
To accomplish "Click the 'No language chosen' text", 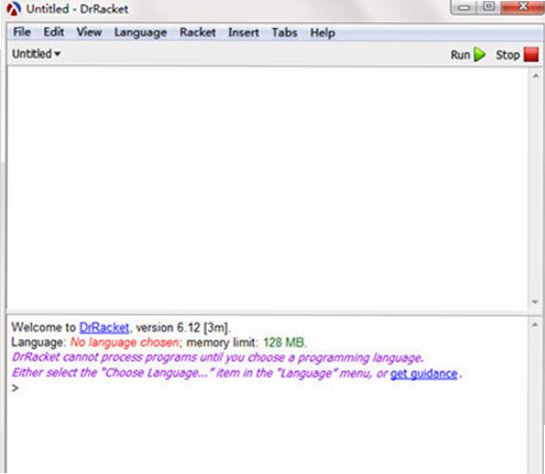I will coord(125,343).
